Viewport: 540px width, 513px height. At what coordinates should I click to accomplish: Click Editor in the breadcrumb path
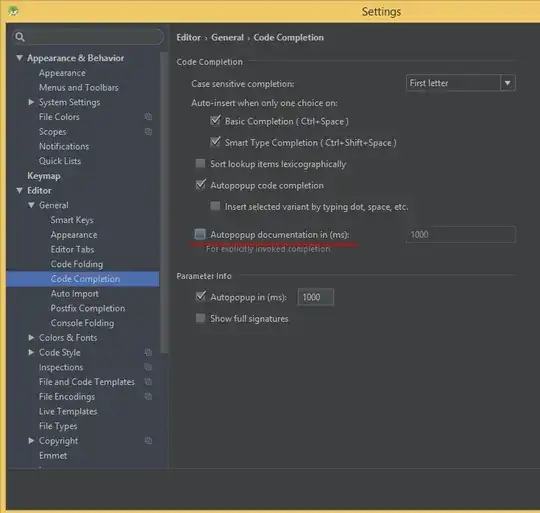coord(188,38)
